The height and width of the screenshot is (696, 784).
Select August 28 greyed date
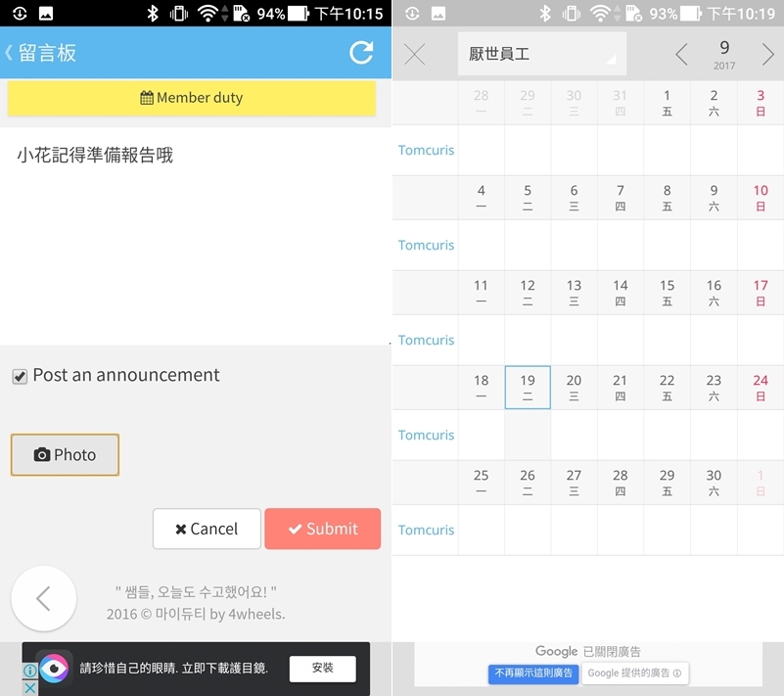pos(481,103)
